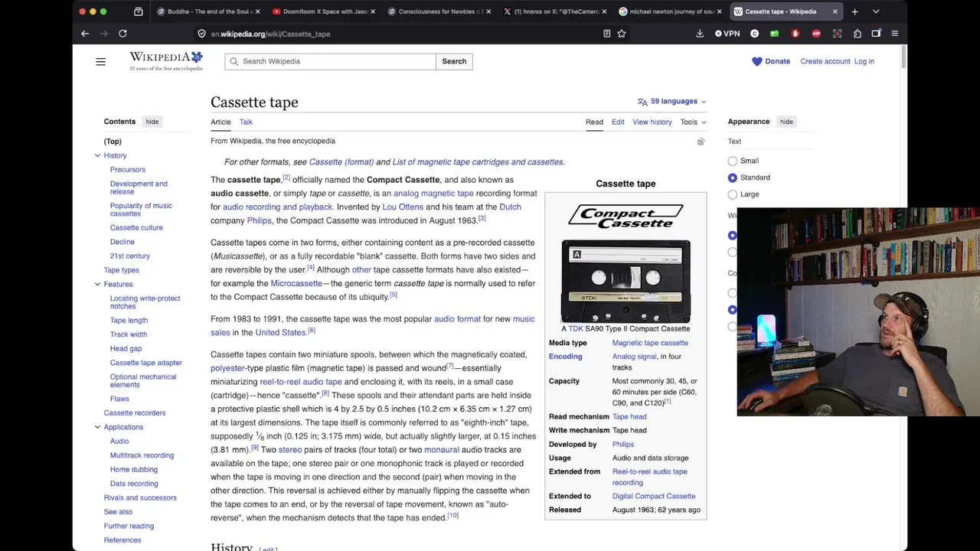Image resolution: width=980 pixels, height=551 pixels.
Task: Click the shield tracking protection icon in address bar
Action: 201,34
